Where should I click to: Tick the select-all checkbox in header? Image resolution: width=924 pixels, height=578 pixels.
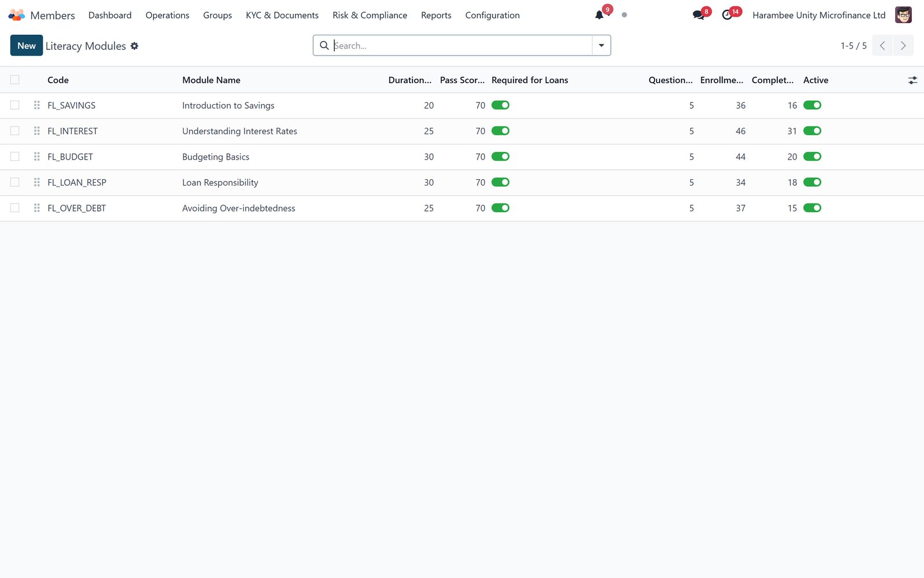[x=15, y=80]
